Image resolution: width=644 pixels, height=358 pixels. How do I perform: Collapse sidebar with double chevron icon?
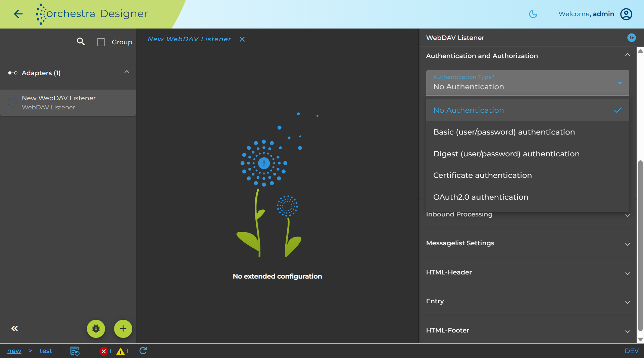coord(14,328)
